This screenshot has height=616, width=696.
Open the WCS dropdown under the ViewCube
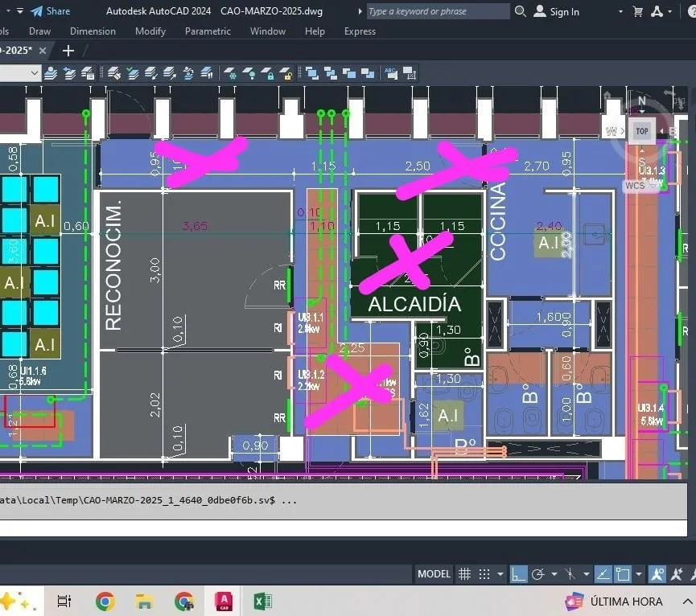click(641, 186)
